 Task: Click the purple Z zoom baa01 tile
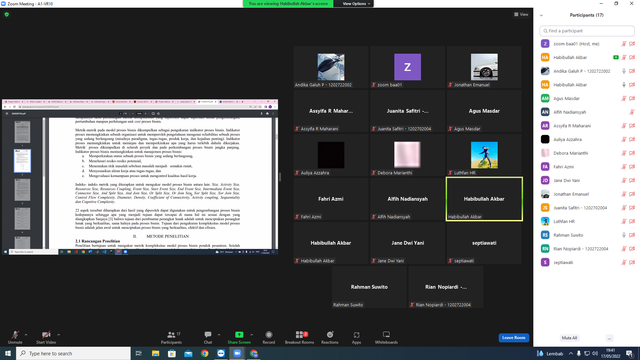[x=407, y=67]
